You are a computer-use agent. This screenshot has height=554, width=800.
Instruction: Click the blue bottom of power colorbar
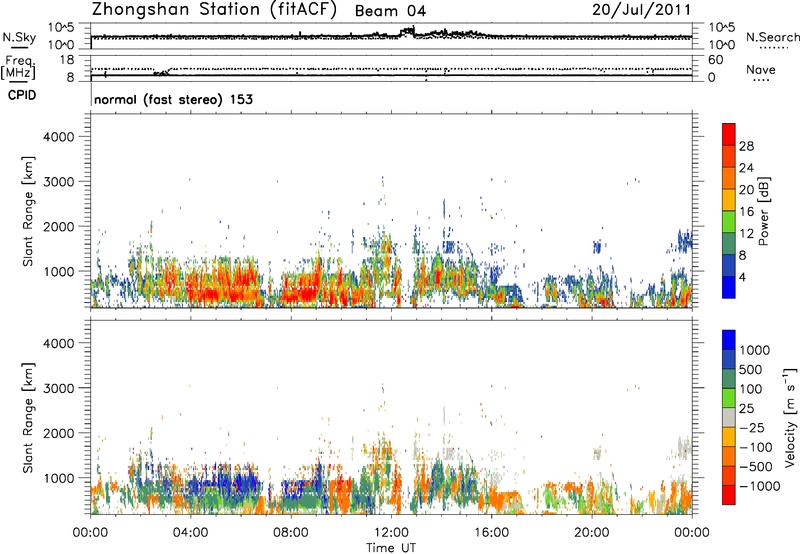[729, 287]
